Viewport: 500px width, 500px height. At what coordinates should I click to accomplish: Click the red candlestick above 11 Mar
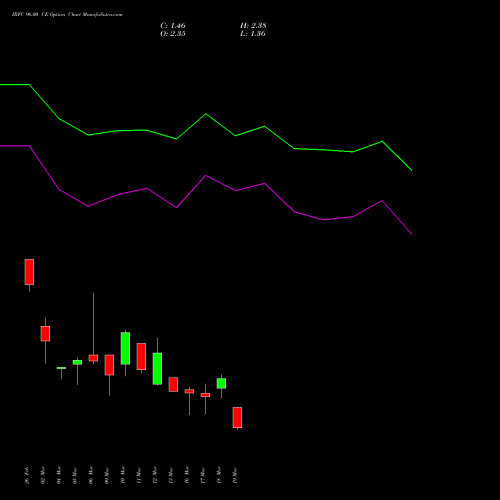pyautogui.click(x=141, y=356)
